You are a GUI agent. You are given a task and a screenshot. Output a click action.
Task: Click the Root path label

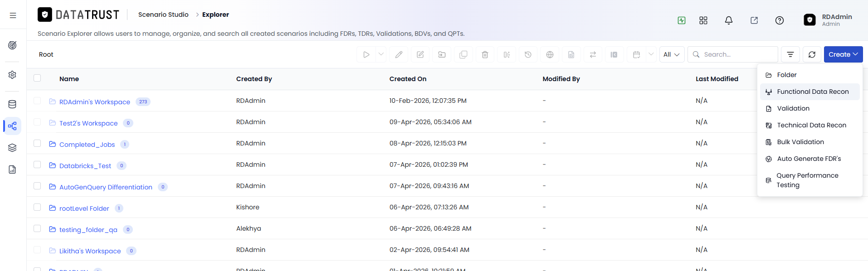tap(46, 54)
